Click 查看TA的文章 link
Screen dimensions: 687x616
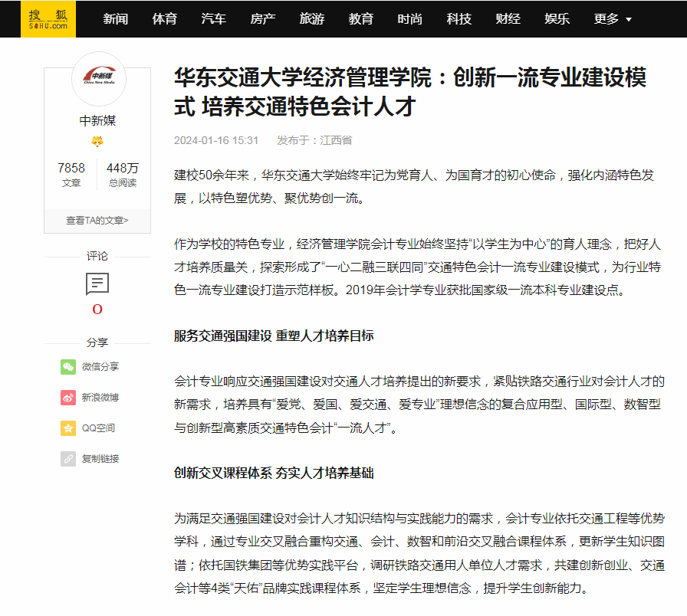pyautogui.click(x=97, y=221)
